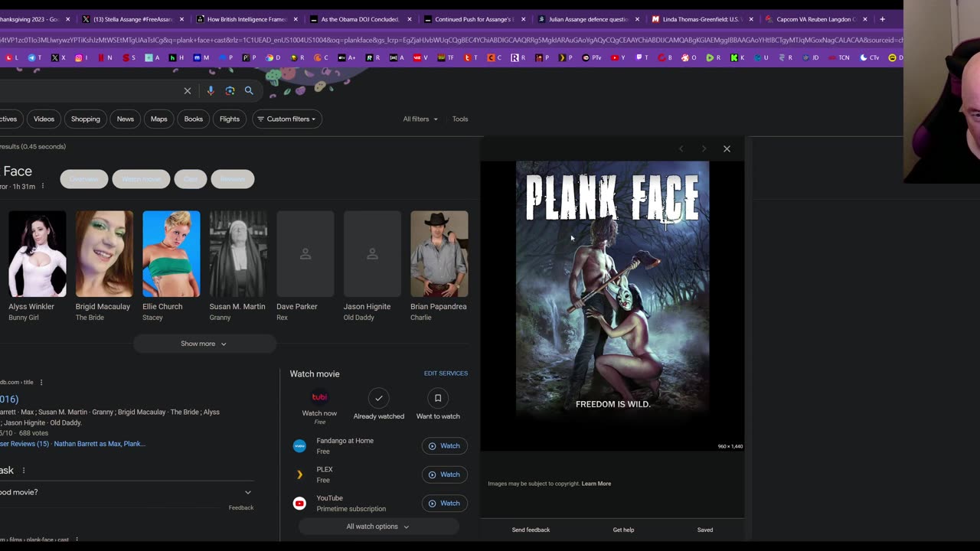Click the browser address bar URL

pos(452,40)
